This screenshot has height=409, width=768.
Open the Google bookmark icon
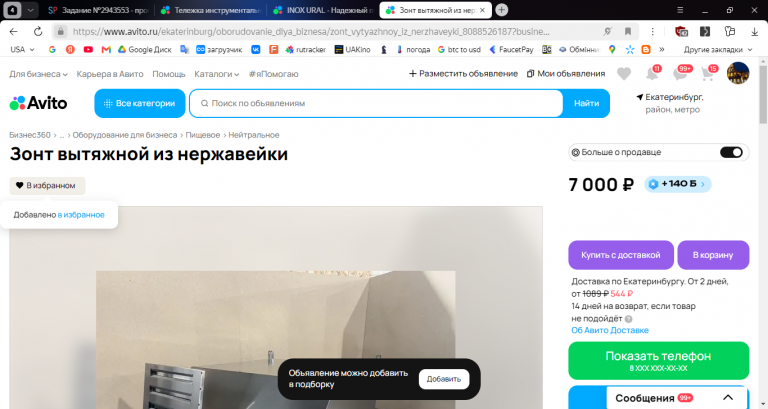pyautogui.click(x=52, y=49)
